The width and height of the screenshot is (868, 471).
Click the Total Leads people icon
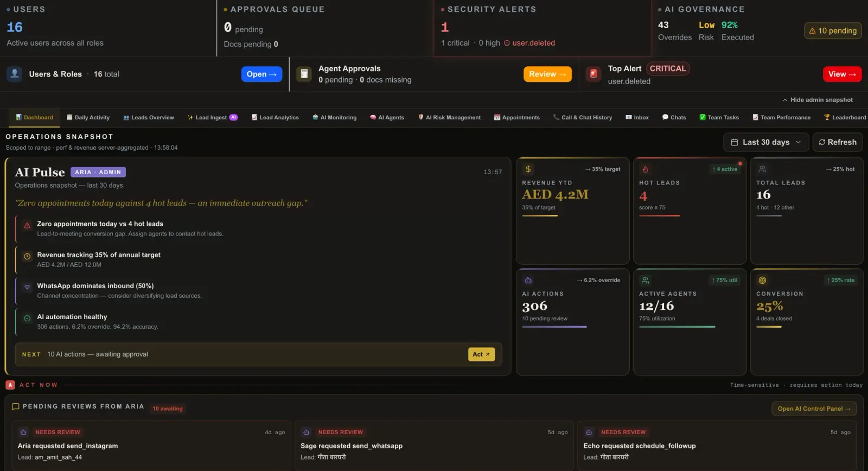[x=762, y=169]
